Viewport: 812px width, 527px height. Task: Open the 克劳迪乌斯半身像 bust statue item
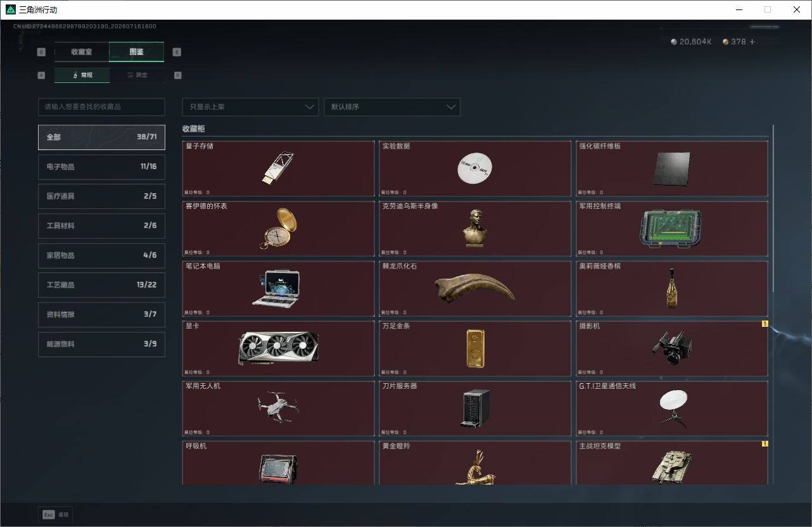point(475,229)
